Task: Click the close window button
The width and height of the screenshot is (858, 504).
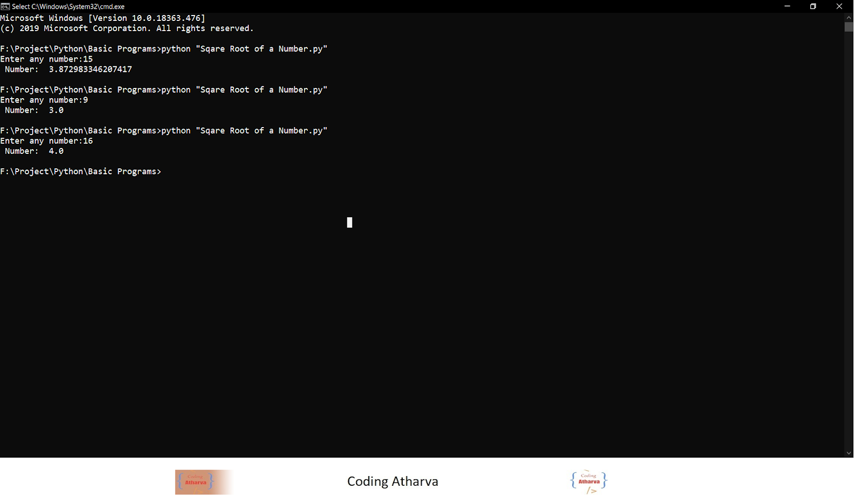Action: (839, 6)
